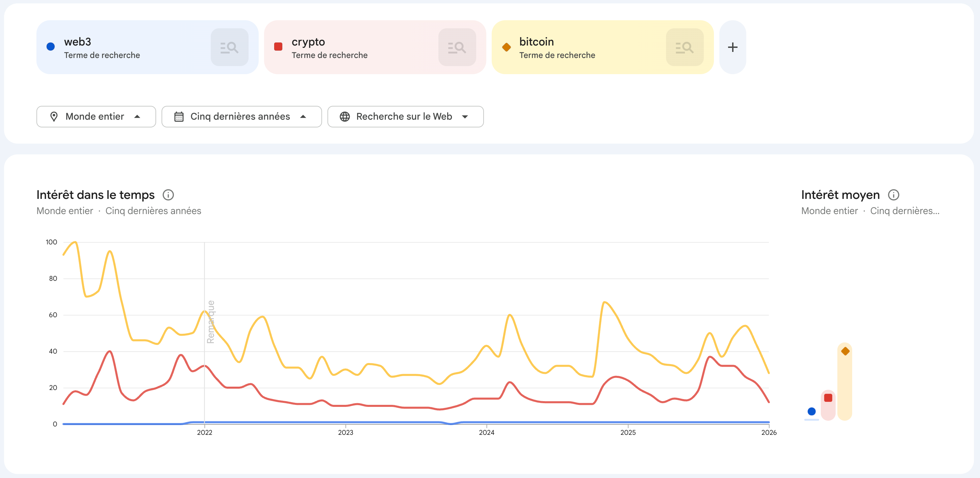
Task: Click the globe icon in search type filter
Action: click(x=345, y=117)
